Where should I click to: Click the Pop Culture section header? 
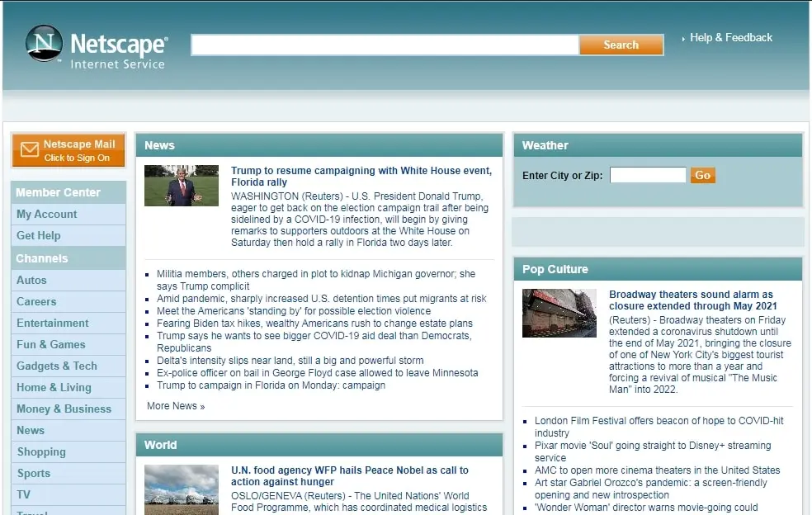click(x=659, y=269)
